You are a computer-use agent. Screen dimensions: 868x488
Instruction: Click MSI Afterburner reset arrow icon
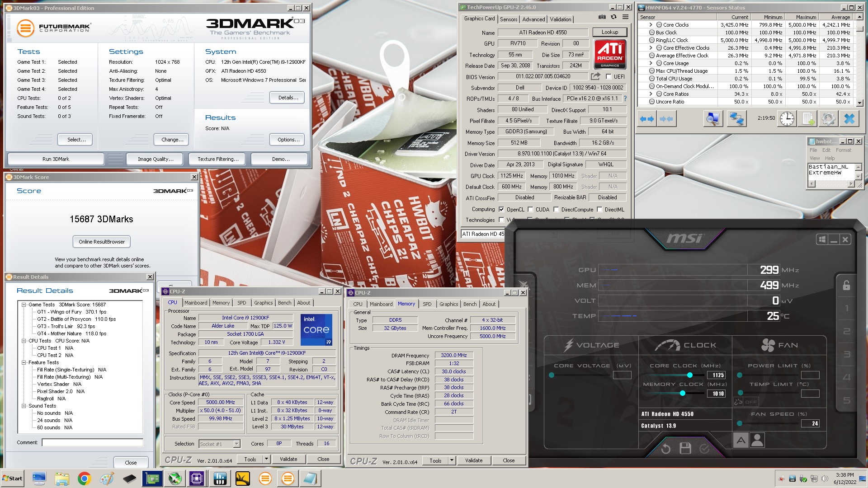665,449
